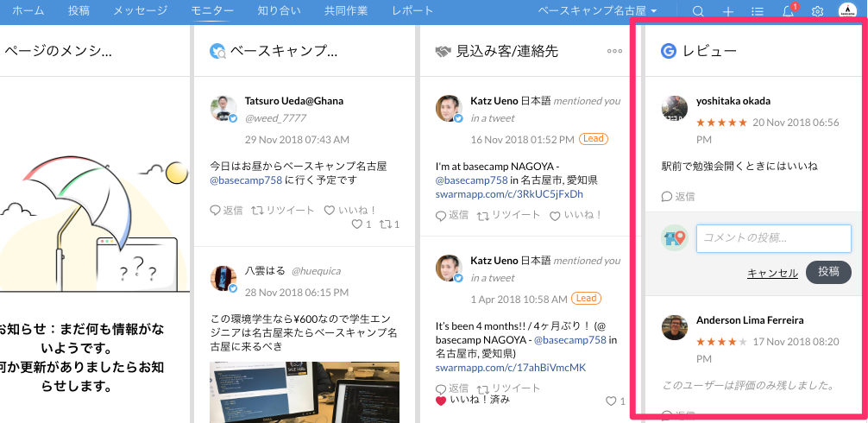The width and height of the screenshot is (868, 423).
Task: Click the Twitter search icon beside ベースキャンプ column title
Action: pyautogui.click(x=217, y=52)
